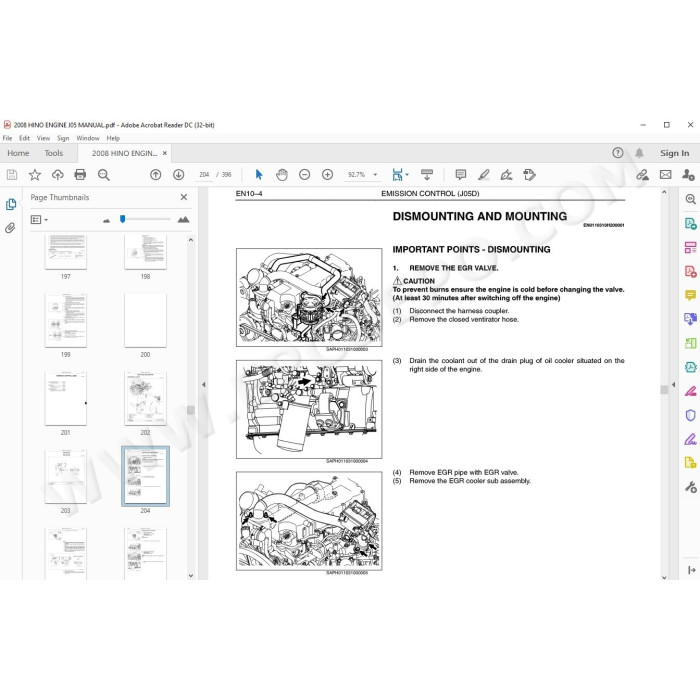
Task: Open the Window menu
Action: coord(88,138)
